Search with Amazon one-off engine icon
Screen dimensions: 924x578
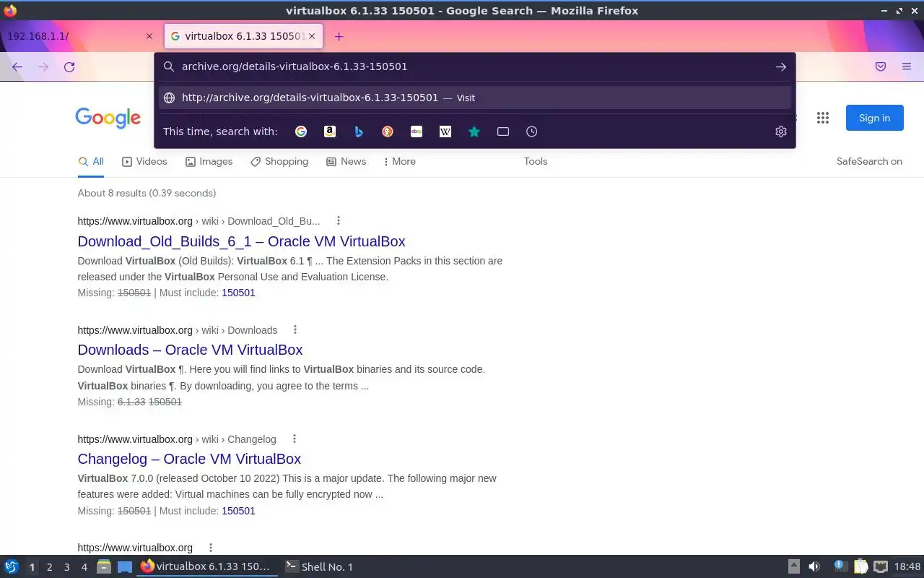pos(330,131)
